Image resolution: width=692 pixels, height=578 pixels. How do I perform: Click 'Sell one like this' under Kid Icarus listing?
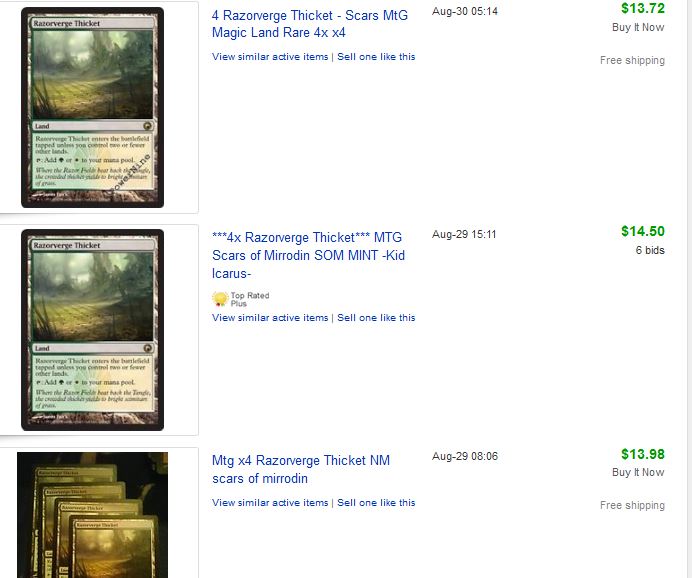[376, 318]
